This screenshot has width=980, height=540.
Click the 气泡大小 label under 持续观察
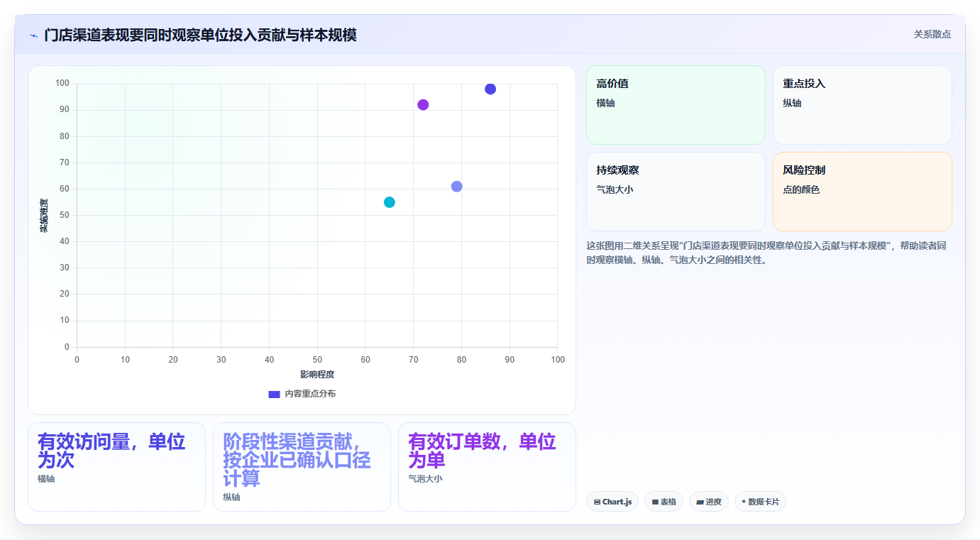pos(615,189)
